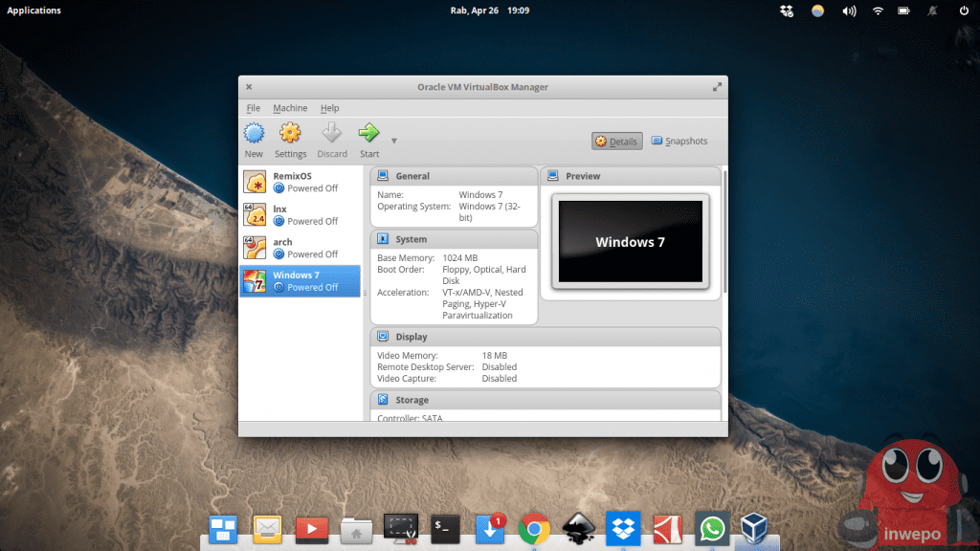
Task: Click the New virtual machine icon
Action: point(254,134)
